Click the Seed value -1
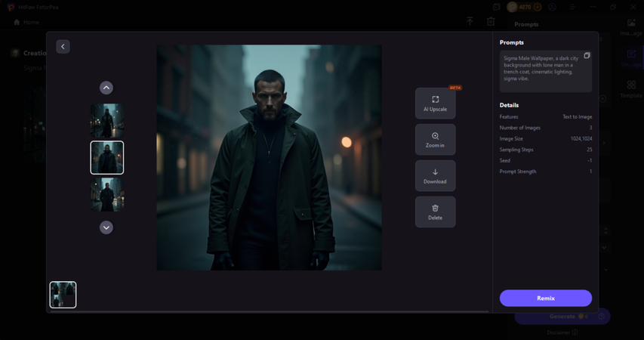The image size is (644, 340). 590,160
